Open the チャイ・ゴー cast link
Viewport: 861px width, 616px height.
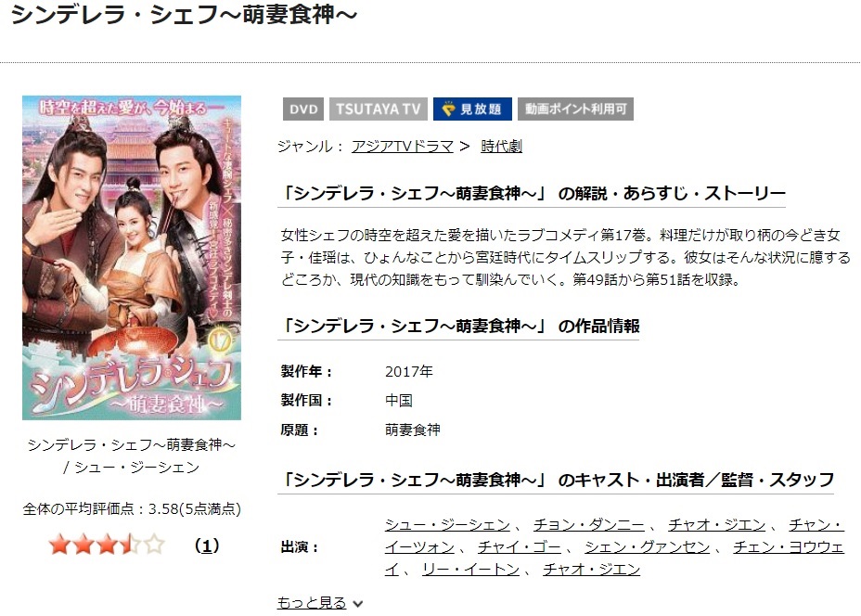(520, 547)
